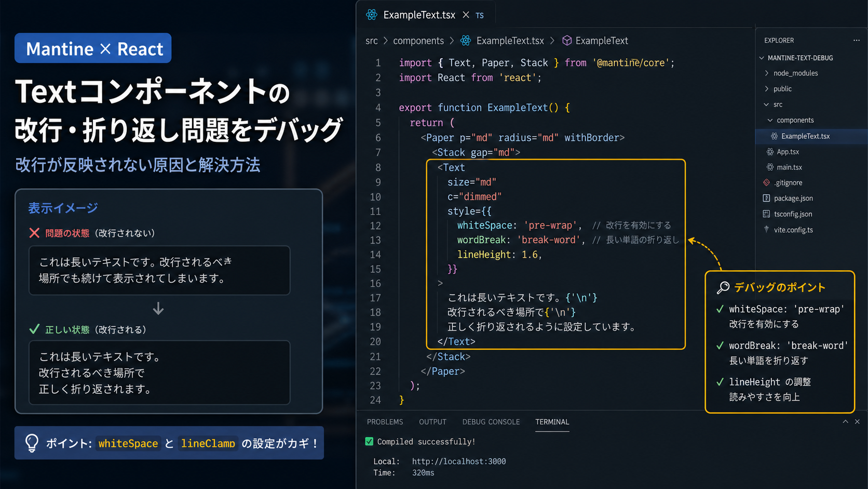Click the whiteSpace tag in the tip banner

click(x=128, y=443)
